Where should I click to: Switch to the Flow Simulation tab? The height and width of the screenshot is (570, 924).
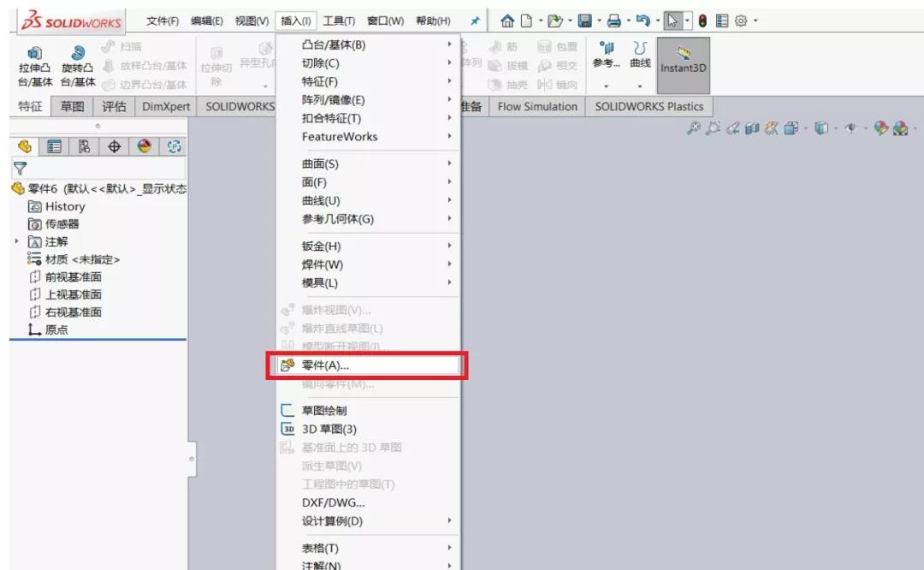pyautogui.click(x=536, y=107)
